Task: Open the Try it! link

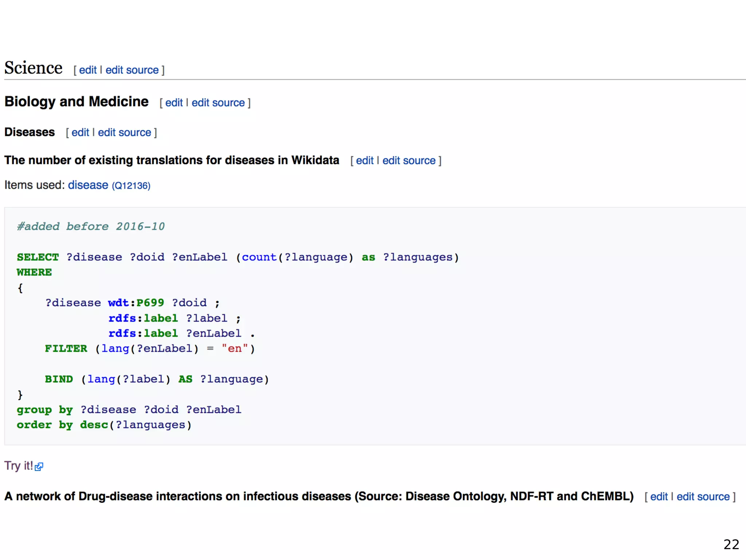Action: point(18,466)
